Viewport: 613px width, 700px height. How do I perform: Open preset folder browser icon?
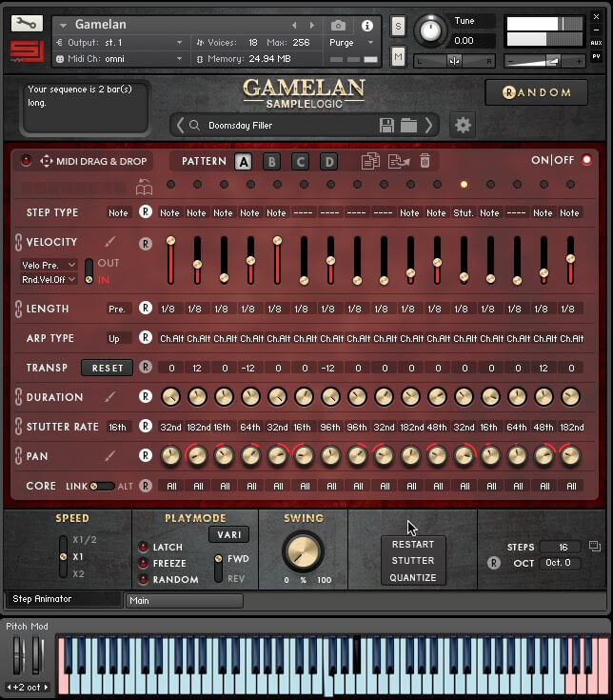point(408,126)
